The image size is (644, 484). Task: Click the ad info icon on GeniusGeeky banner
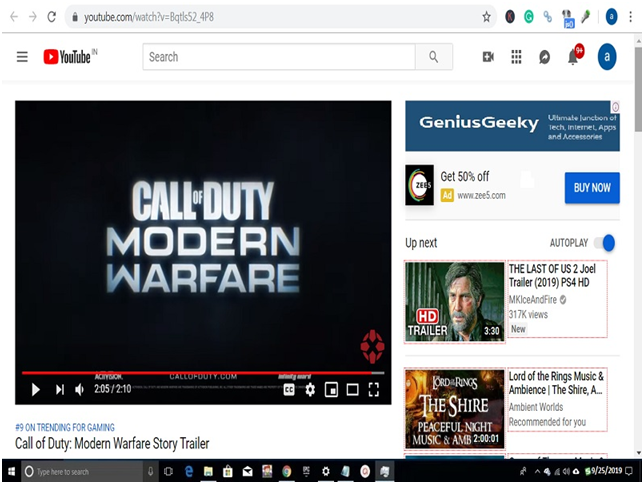(615, 107)
